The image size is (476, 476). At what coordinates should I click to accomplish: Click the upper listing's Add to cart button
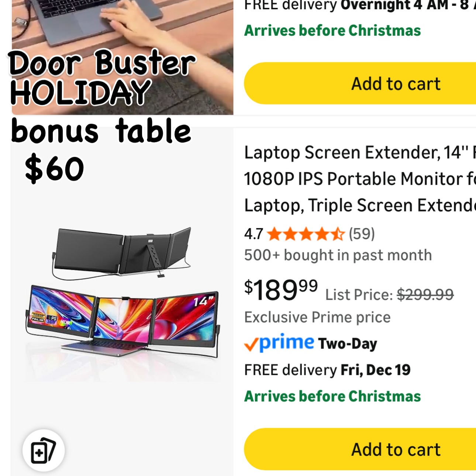click(360, 83)
